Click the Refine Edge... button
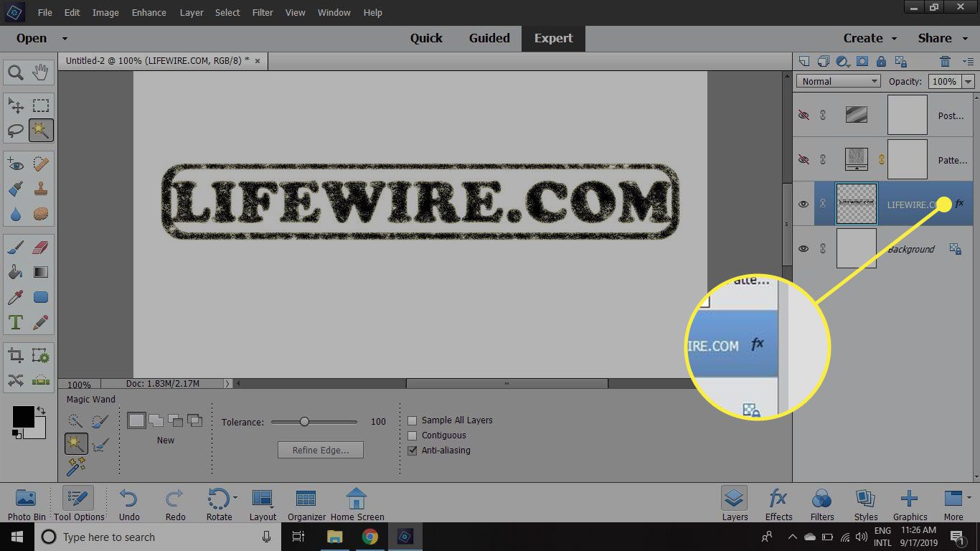The image size is (980, 551). point(321,450)
